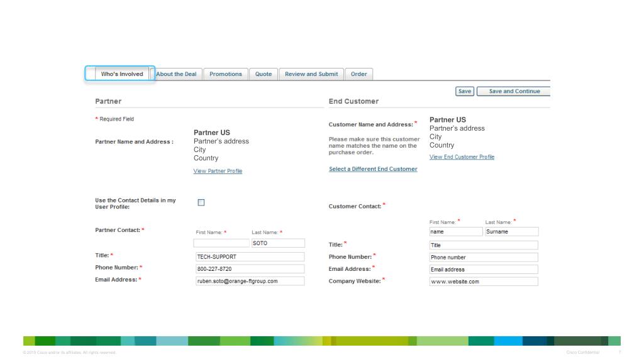Click the 'Partner Contact:' label
644x362 pixels.
click(x=119, y=230)
